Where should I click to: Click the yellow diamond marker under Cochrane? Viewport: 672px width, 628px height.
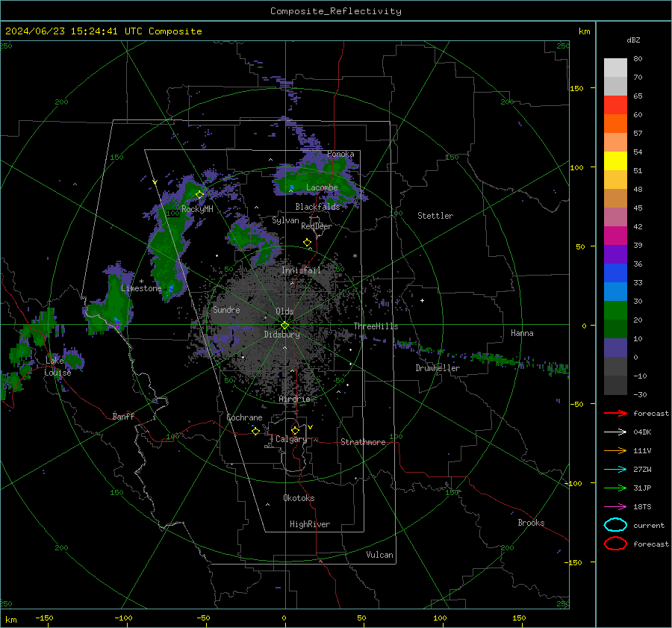(256, 431)
